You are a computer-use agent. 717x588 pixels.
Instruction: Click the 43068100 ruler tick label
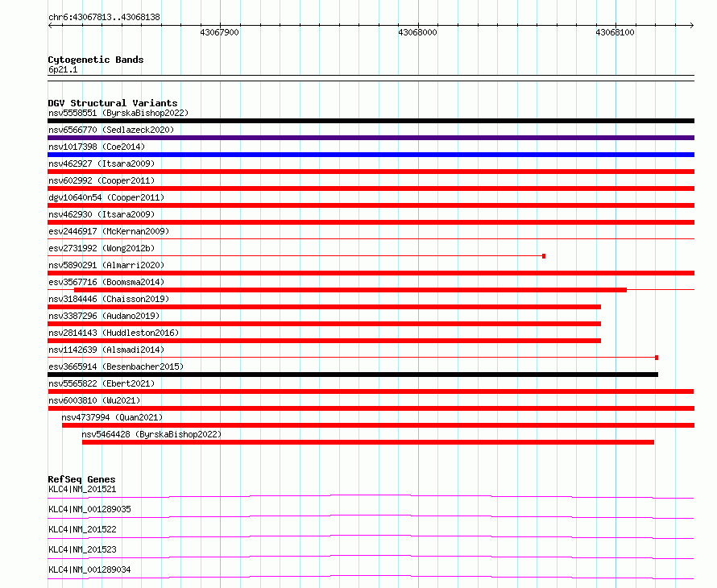click(x=615, y=32)
